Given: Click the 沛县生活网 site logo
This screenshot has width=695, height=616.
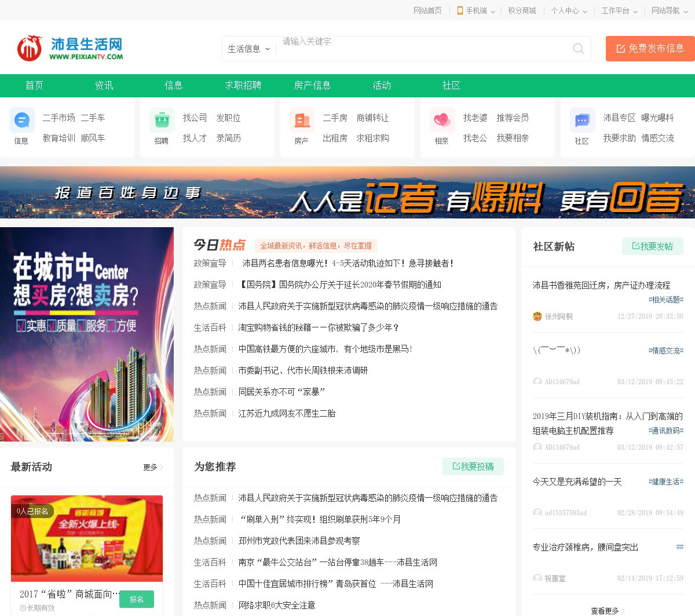Looking at the screenshot, I should tap(70, 49).
